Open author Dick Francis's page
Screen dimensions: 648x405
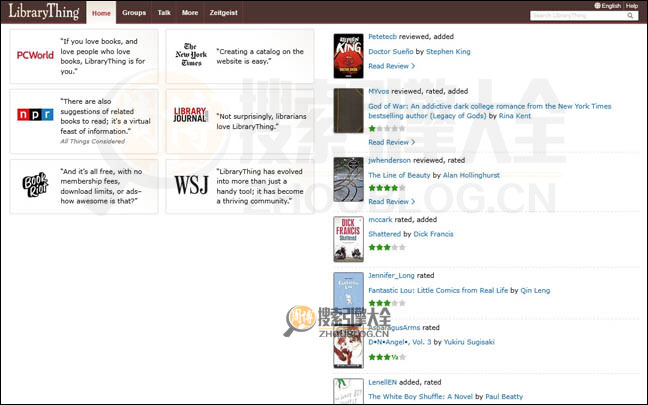click(433, 234)
